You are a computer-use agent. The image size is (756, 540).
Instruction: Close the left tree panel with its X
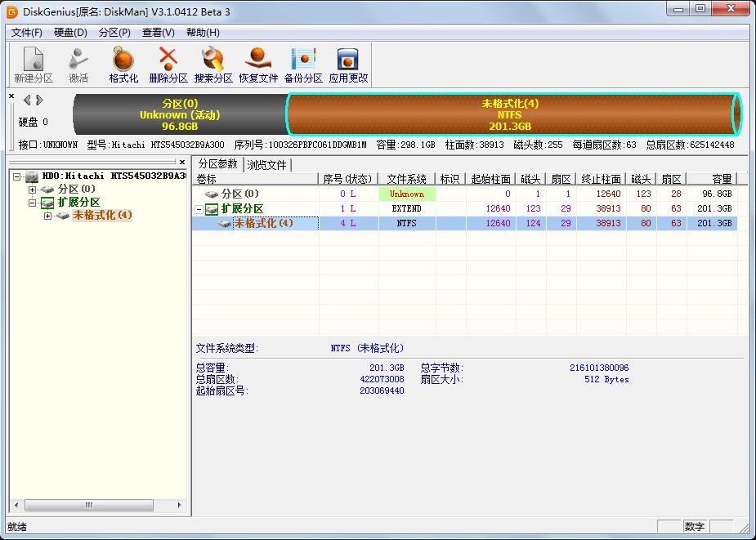[182, 162]
